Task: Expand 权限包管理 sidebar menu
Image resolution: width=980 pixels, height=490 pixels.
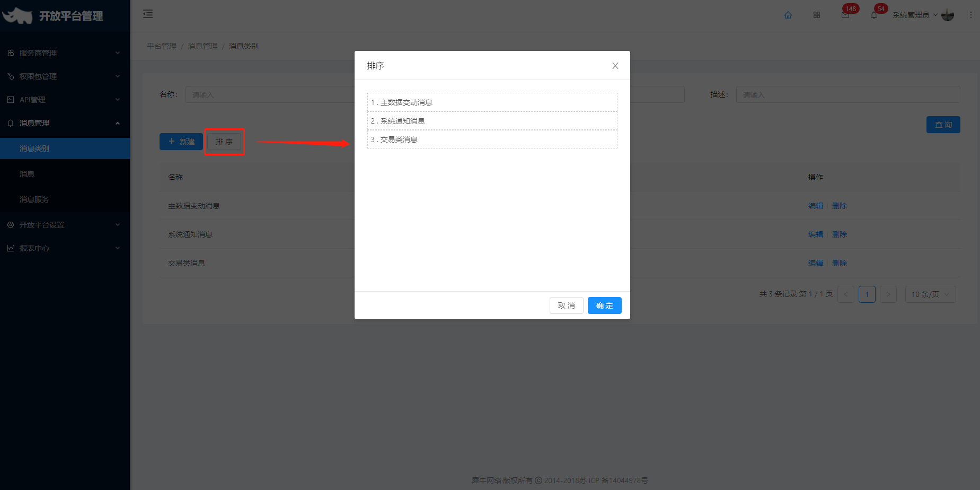Action: point(65,76)
